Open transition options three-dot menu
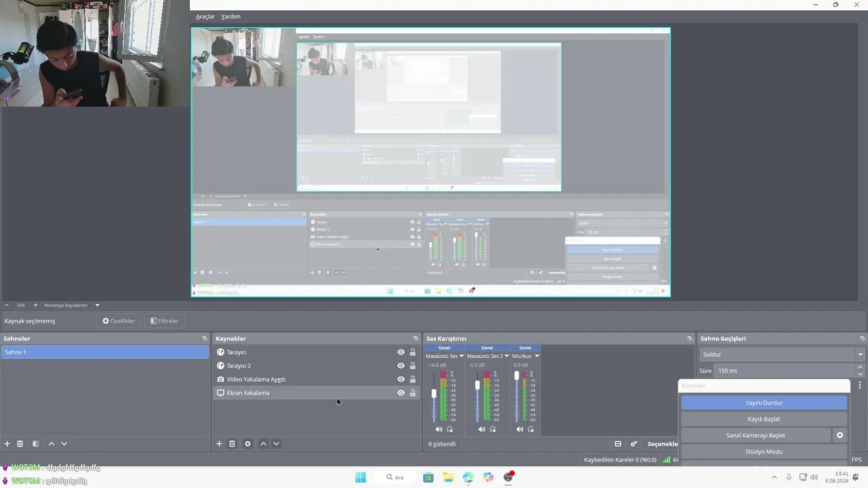Image resolution: width=868 pixels, height=488 pixels. coord(860,385)
